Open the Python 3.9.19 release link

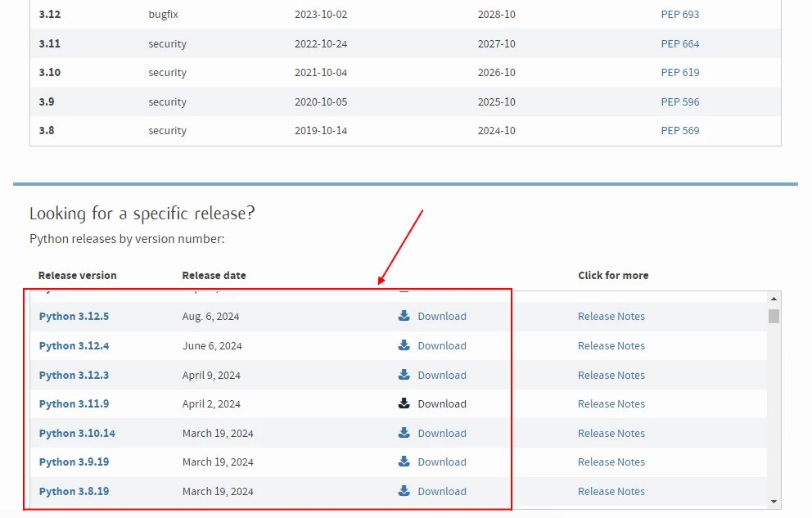coord(74,462)
